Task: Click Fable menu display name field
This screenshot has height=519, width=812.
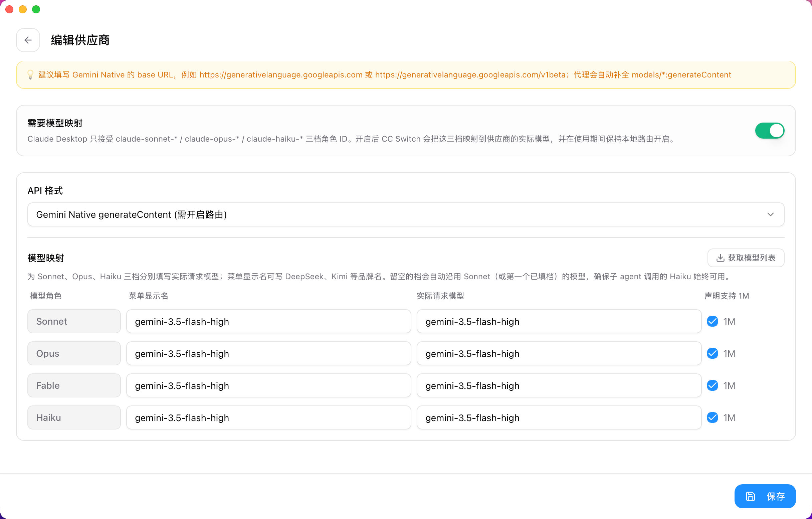Action: [x=268, y=385]
